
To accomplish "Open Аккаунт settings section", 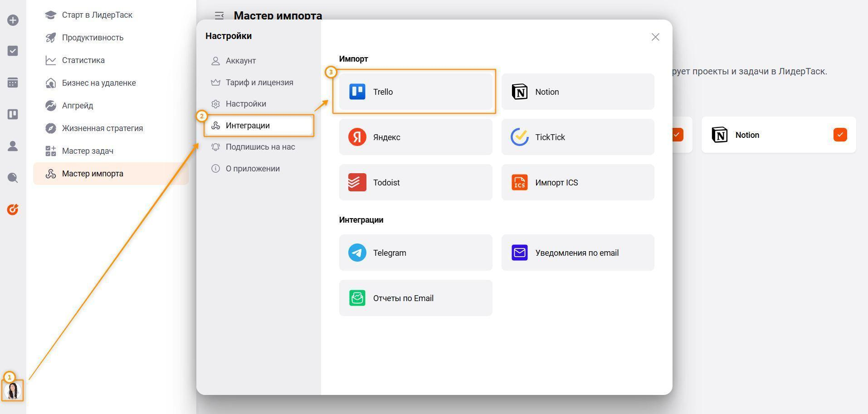I will click(258, 61).
